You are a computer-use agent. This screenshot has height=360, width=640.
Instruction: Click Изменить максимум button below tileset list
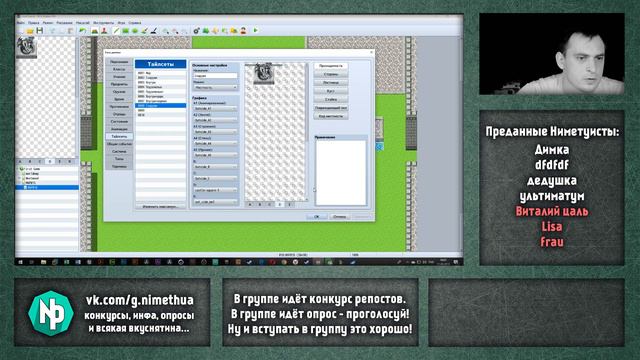[160, 207]
